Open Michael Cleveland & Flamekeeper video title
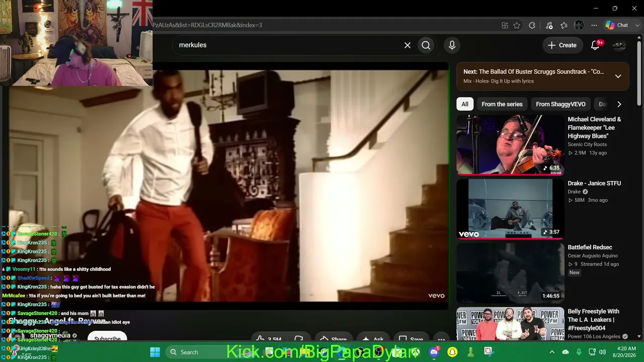This screenshot has height=362, width=644. point(595,128)
